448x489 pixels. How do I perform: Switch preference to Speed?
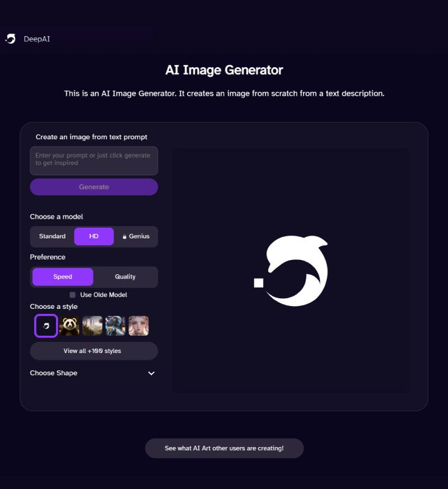pyautogui.click(x=63, y=276)
